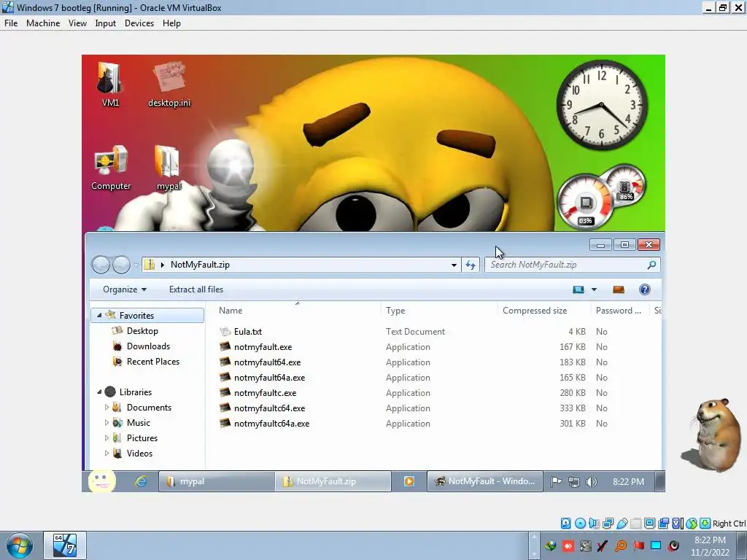Expand the Pictures library node
This screenshot has height=560, width=747.
pos(107,437)
